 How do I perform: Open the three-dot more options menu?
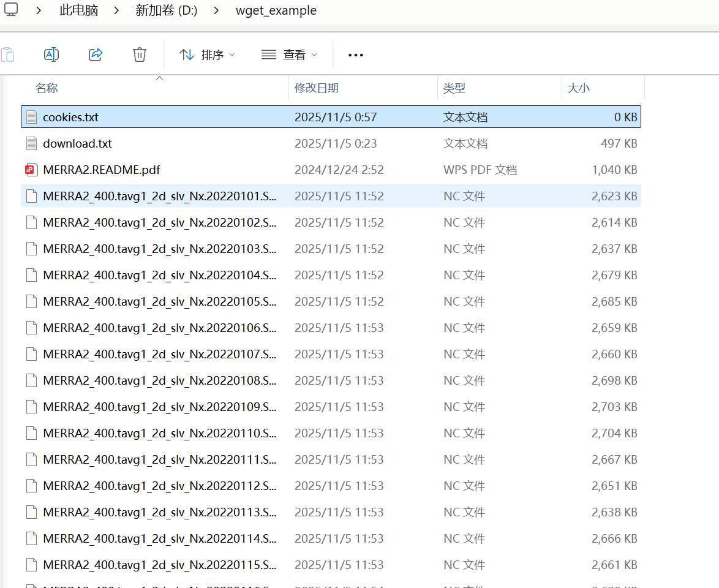356,55
